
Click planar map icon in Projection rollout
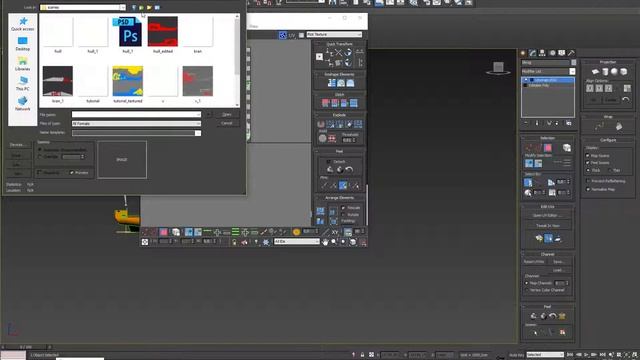[x=595, y=72]
